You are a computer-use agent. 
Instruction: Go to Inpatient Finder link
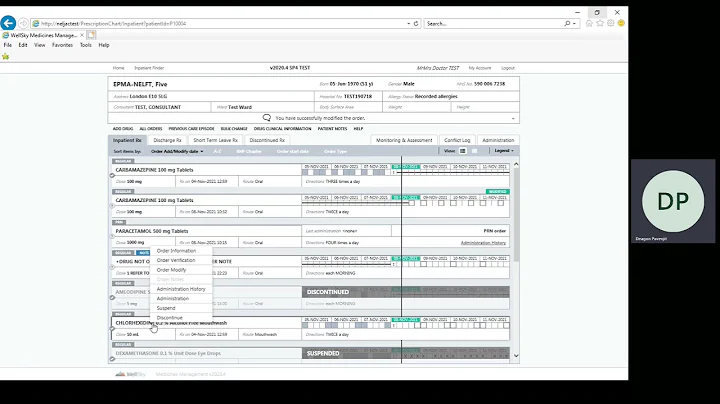point(149,68)
